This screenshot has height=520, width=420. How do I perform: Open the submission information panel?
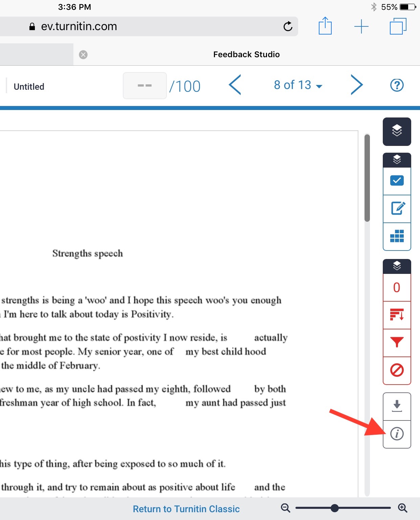[x=397, y=434]
